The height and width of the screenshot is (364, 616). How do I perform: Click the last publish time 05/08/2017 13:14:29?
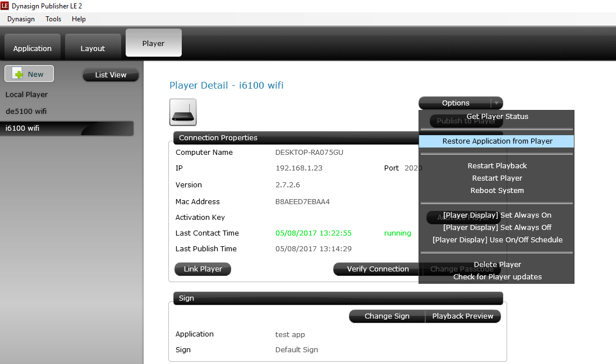(314, 249)
